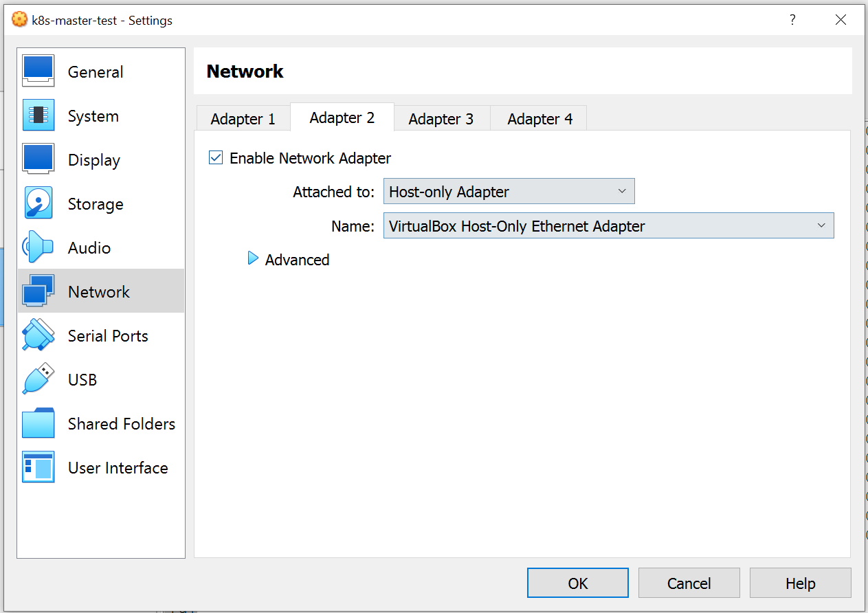Open the Display settings icon
868x613 pixels.
(38, 159)
